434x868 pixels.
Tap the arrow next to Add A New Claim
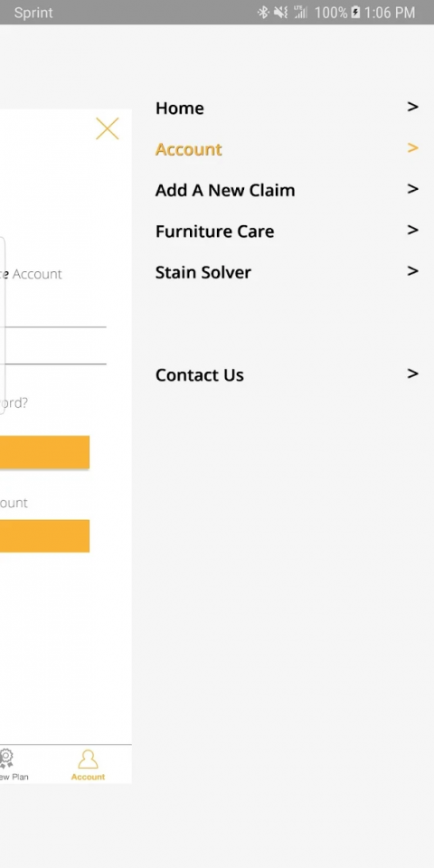[412, 189]
